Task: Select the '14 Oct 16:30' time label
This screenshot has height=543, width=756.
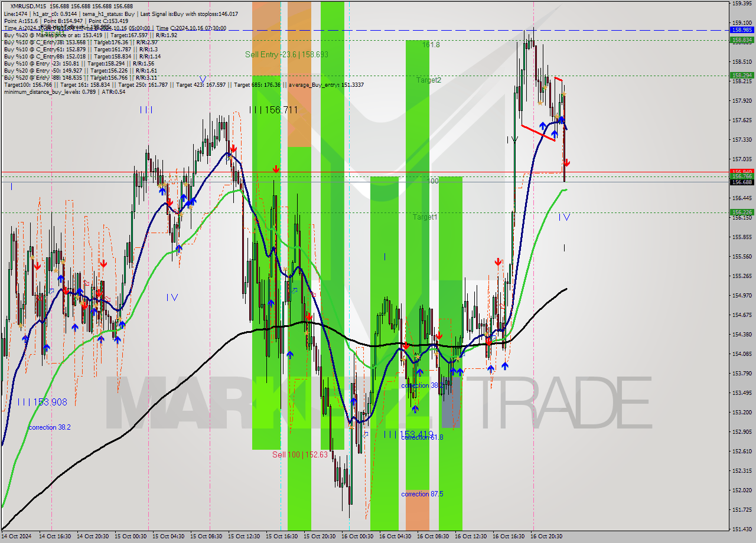Action: (x=55, y=537)
